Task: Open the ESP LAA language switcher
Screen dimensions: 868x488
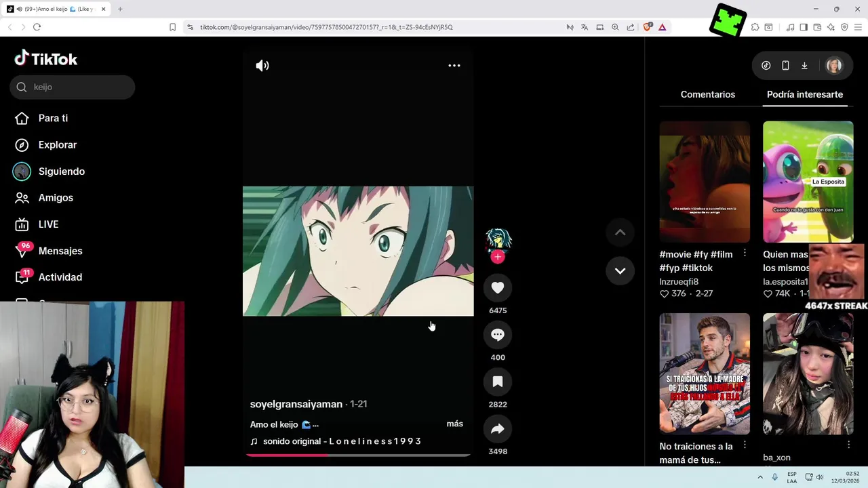Action: click(x=792, y=477)
